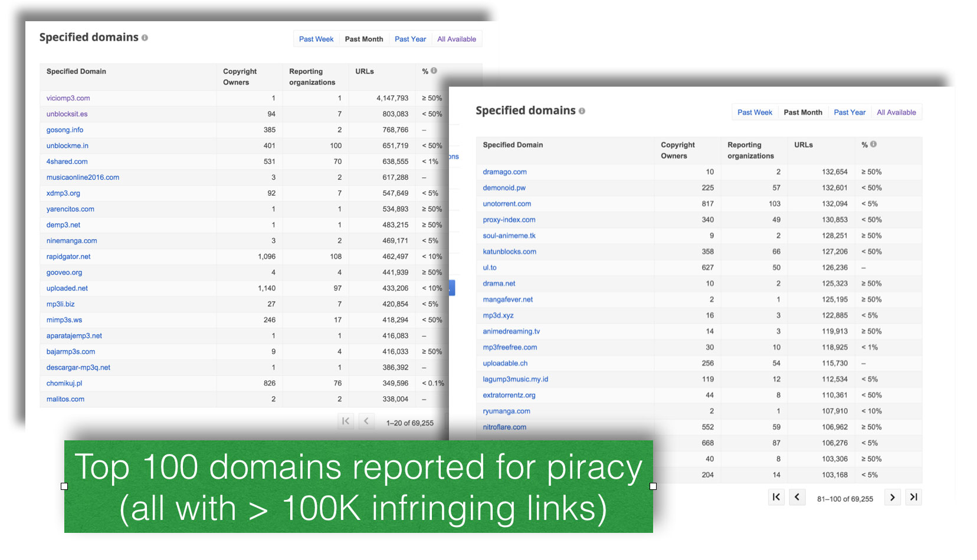Open mp3d.xyz domain link
Image resolution: width=977 pixels, height=560 pixels.
point(499,315)
